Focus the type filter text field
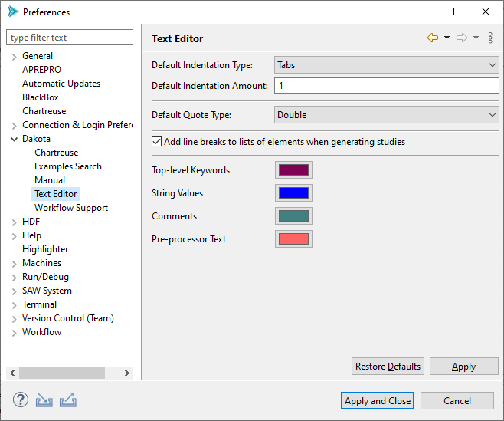Screen dimensions: 504x421 [70, 38]
